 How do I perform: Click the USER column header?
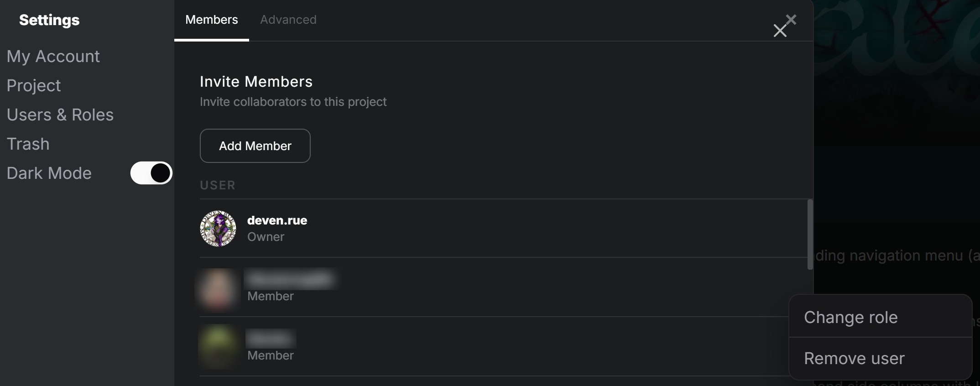point(217,185)
